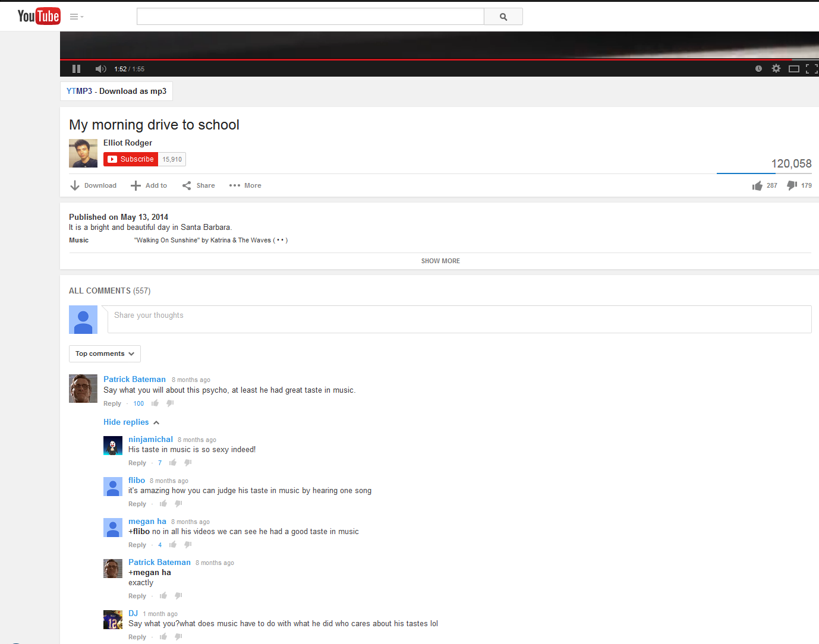Image resolution: width=819 pixels, height=644 pixels.
Task: Click ninjamichal's avatar thumbnail
Action: coord(113,446)
